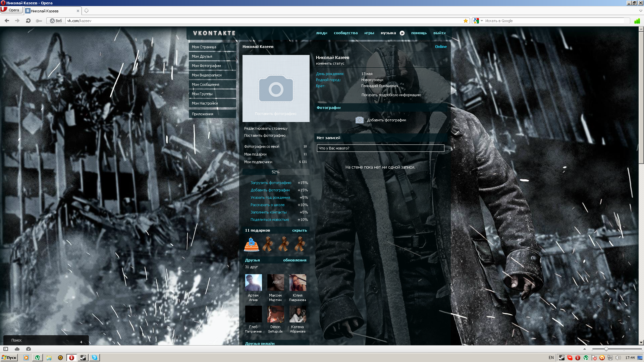This screenshot has width=644, height=362.
Task: Reload the page with the reload icon
Action: [28, 21]
